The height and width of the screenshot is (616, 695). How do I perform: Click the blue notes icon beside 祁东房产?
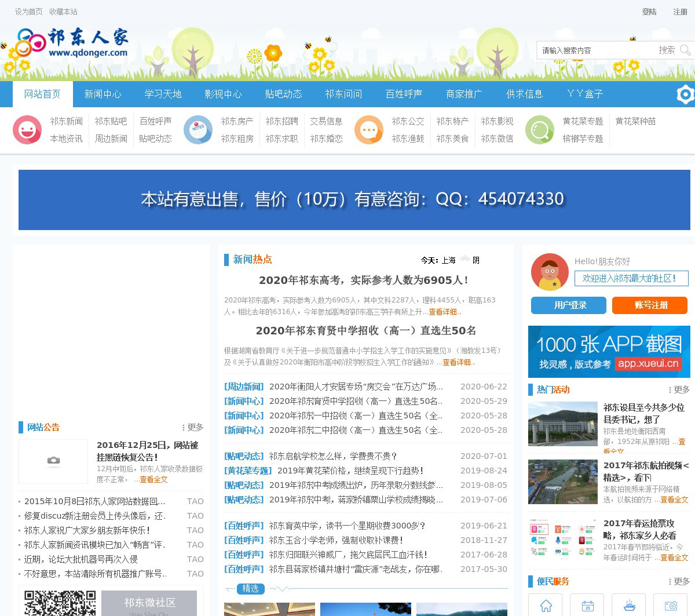[x=197, y=130]
